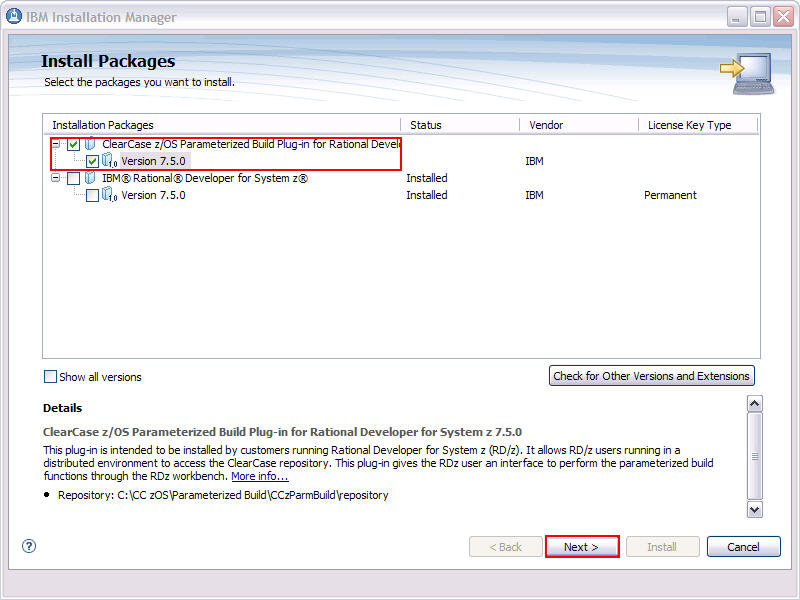Collapse the Rational Developer tree node
The image size is (800, 600).
point(58,178)
